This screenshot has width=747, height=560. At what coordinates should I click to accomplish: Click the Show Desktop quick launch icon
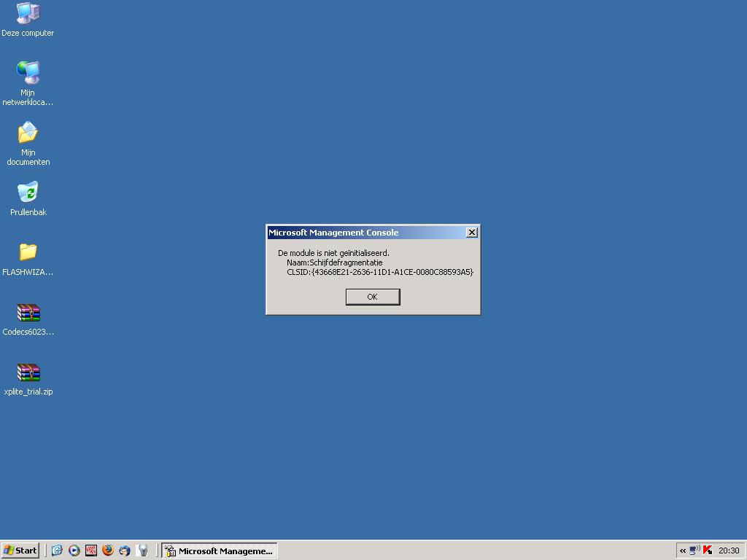coord(57,551)
